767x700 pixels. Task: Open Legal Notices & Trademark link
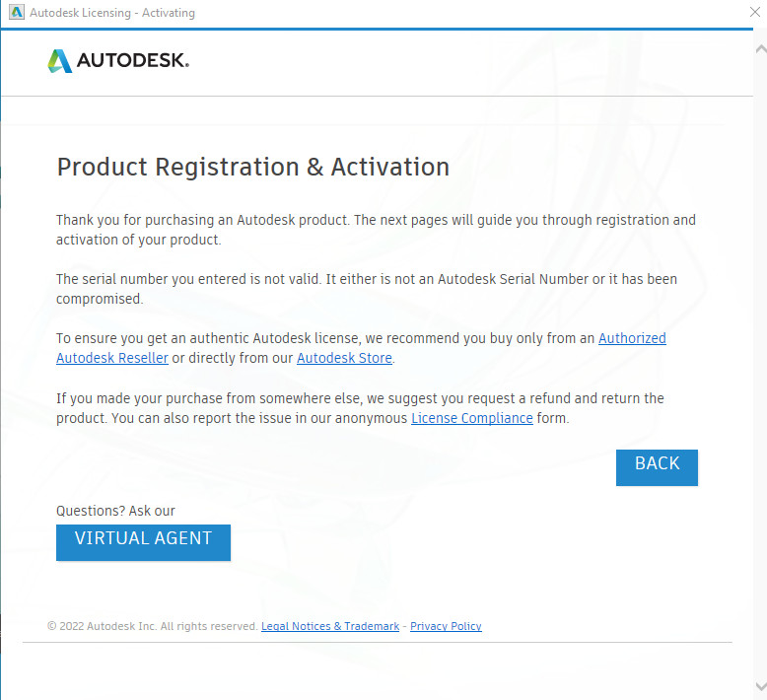point(330,626)
